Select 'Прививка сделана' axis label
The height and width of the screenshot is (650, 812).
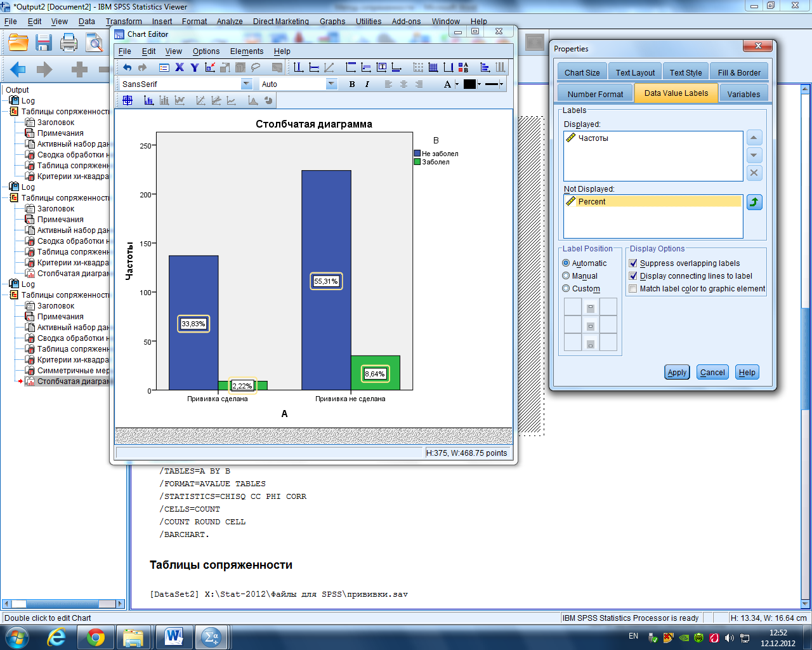click(218, 399)
